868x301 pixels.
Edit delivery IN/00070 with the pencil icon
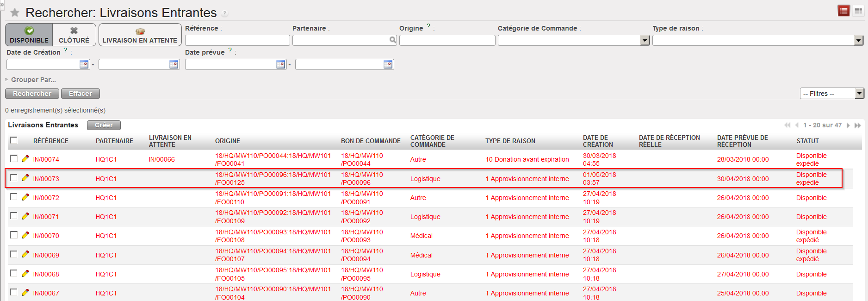pyautogui.click(x=25, y=235)
